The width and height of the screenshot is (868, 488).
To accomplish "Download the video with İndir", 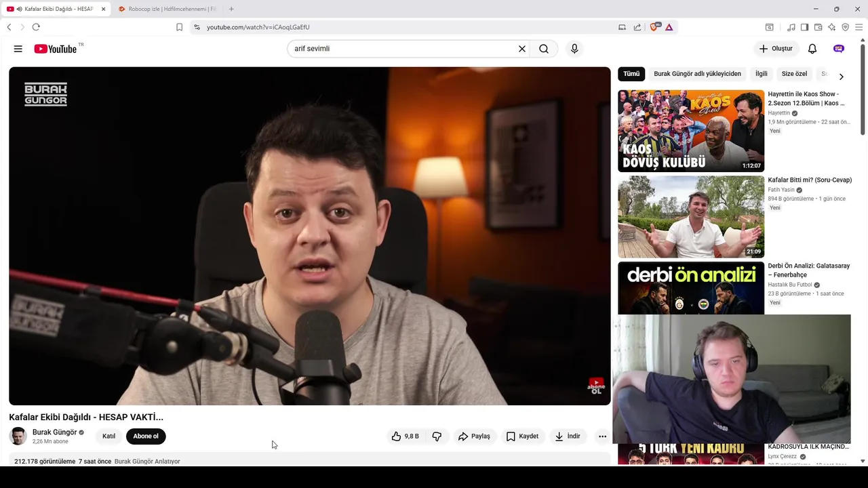I will click(568, 436).
